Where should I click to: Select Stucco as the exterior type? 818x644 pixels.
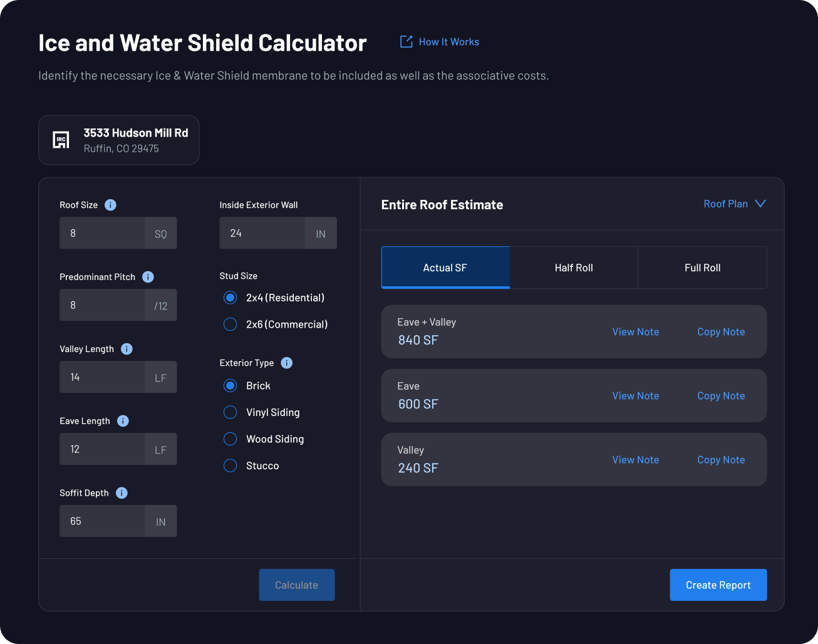pyautogui.click(x=230, y=465)
